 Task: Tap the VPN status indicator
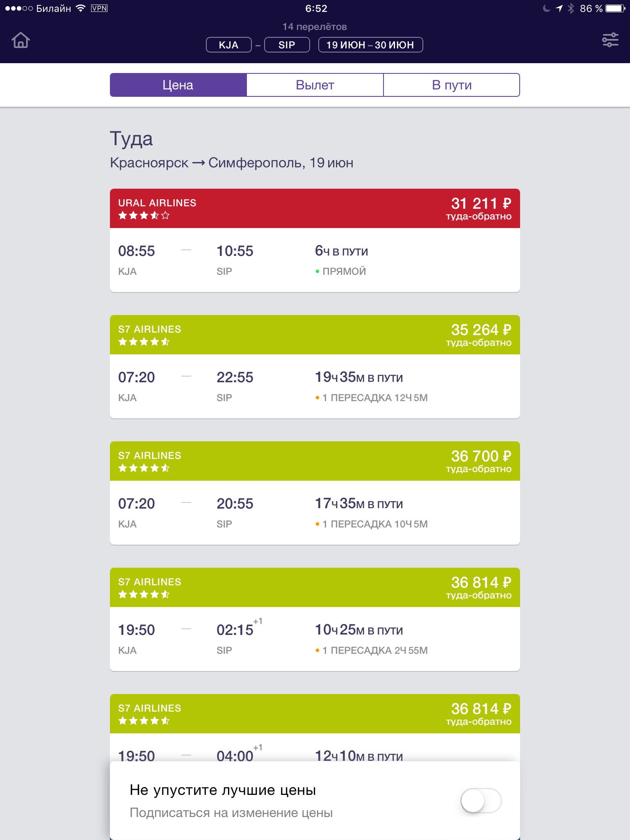(99, 8)
